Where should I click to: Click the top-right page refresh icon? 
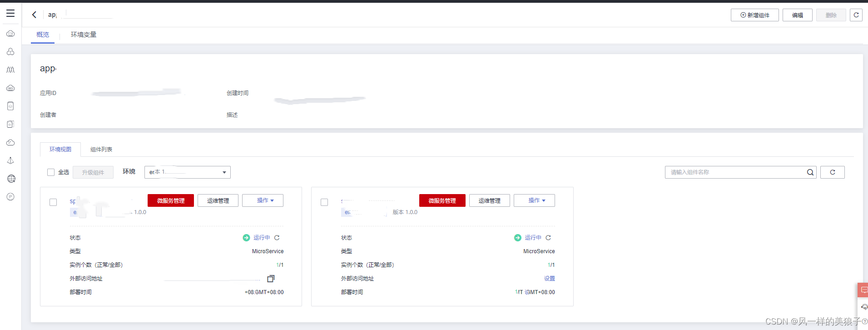856,15
